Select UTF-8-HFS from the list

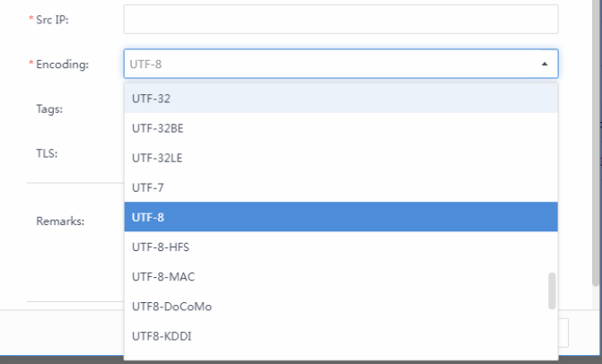coord(341,246)
